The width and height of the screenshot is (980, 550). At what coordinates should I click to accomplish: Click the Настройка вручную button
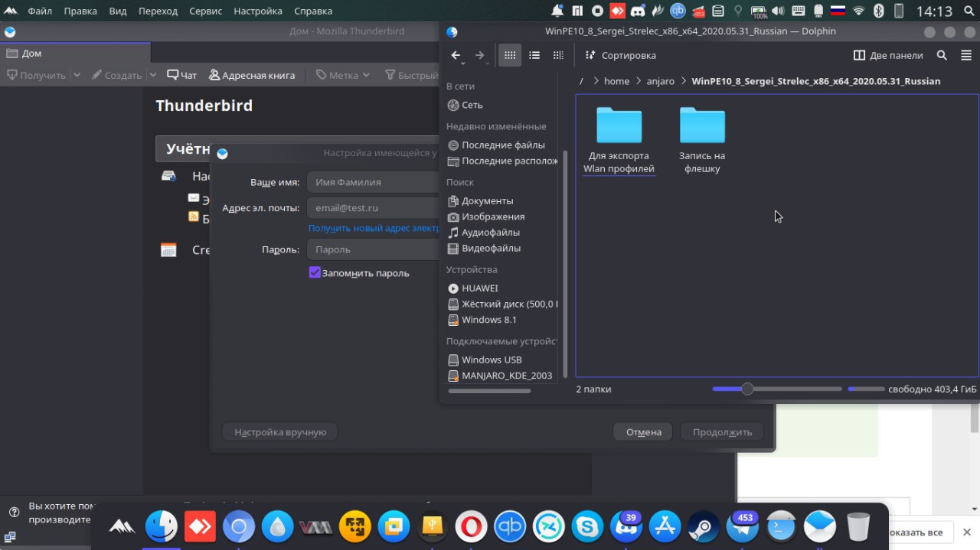click(x=280, y=432)
